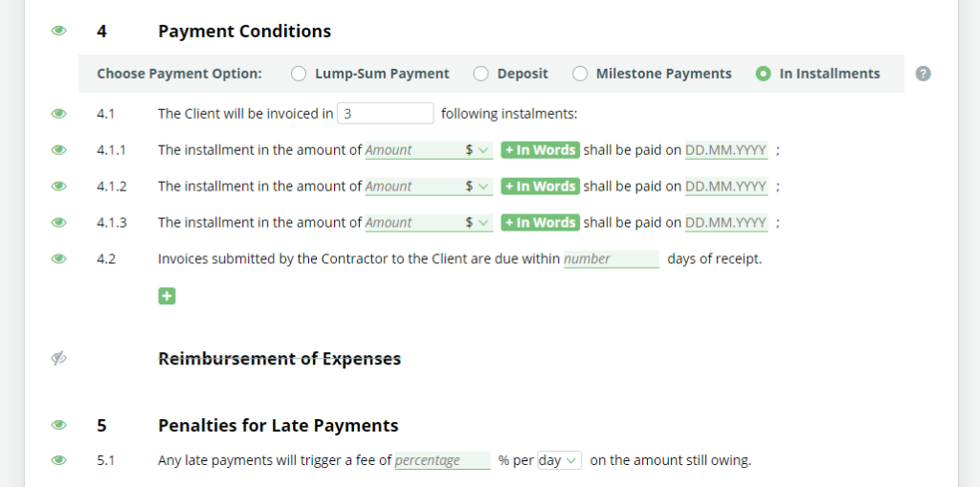This screenshot has width=980, height=487.
Task: Choose Milestone Payments radio button
Action: click(580, 74)
